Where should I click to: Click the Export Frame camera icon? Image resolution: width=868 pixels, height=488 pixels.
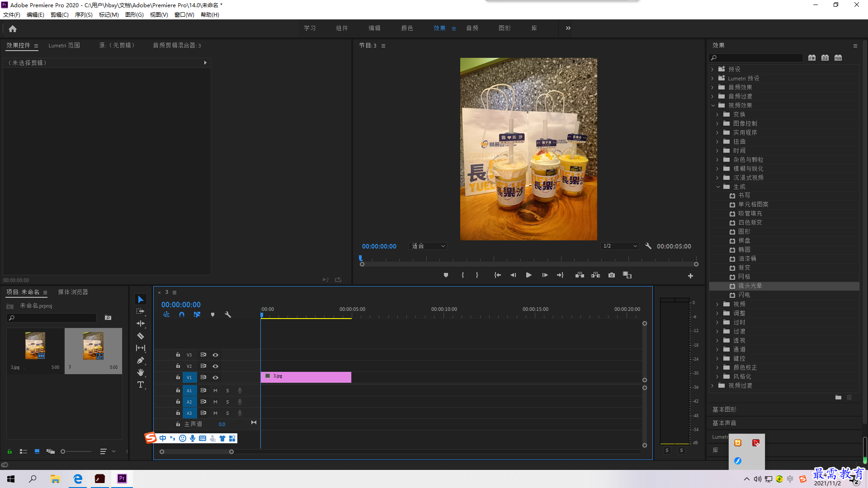coord(611,275)
